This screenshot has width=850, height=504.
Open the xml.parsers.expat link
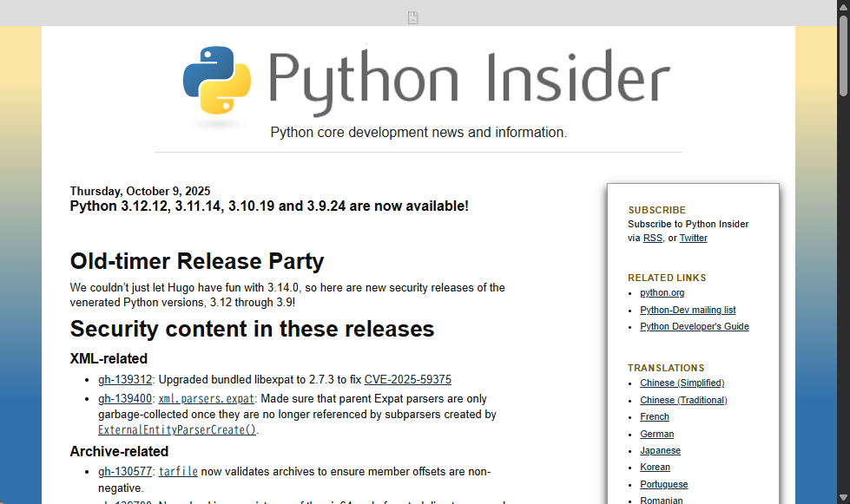206,398
